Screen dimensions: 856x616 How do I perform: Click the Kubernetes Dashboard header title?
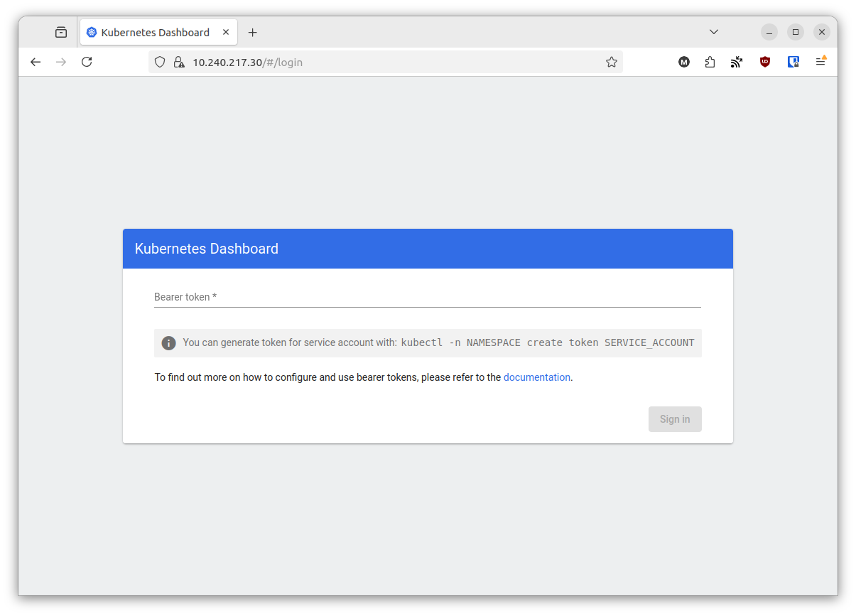click(x=207, y=249)
